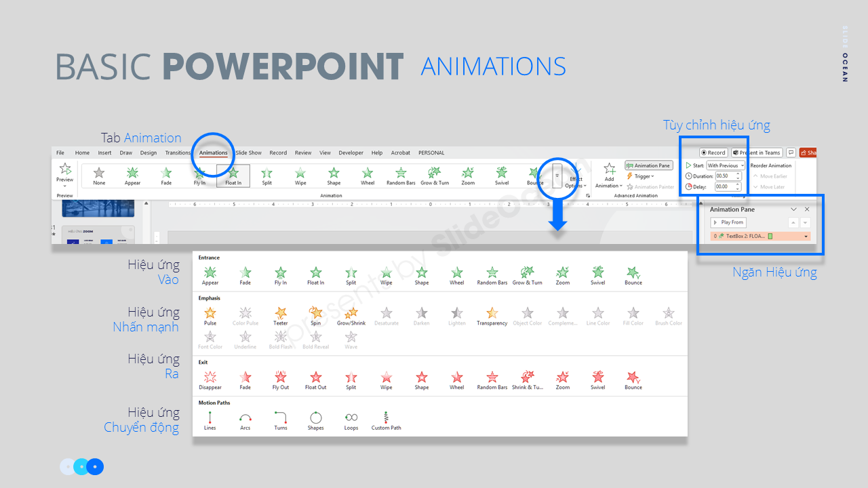This screenshot has width=868, height=488.
Task: Choose Disappear exit effect
Action: click(210, 380)
